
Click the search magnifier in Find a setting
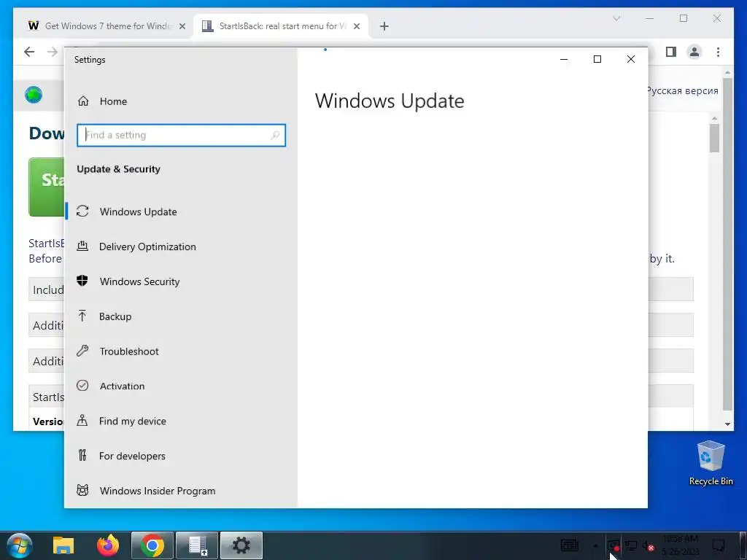coord(275,135)
